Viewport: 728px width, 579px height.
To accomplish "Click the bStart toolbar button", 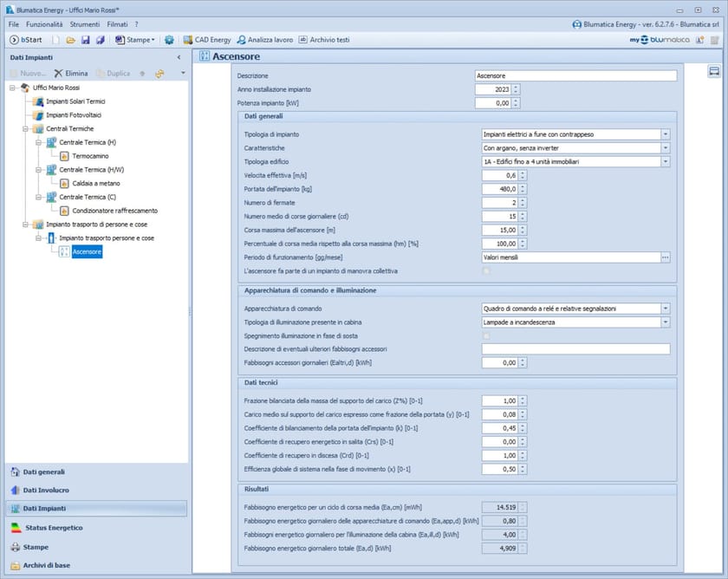I will (26, 40).
